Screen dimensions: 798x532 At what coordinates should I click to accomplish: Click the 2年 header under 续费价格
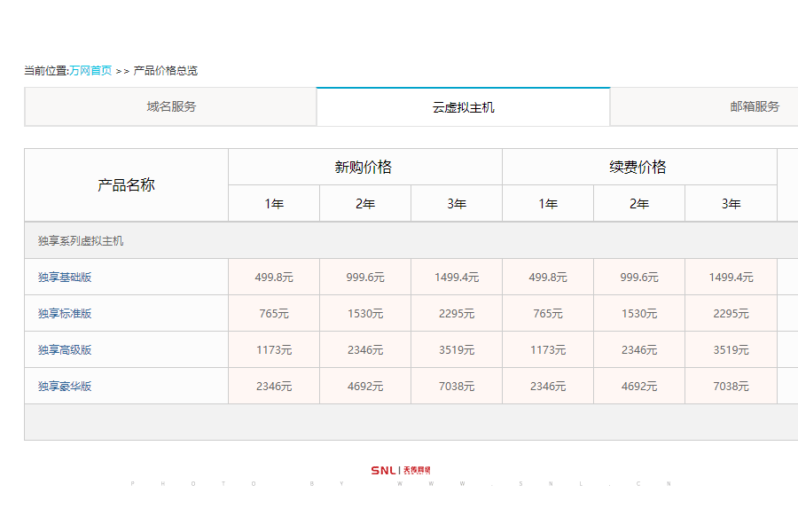(639, 204)
